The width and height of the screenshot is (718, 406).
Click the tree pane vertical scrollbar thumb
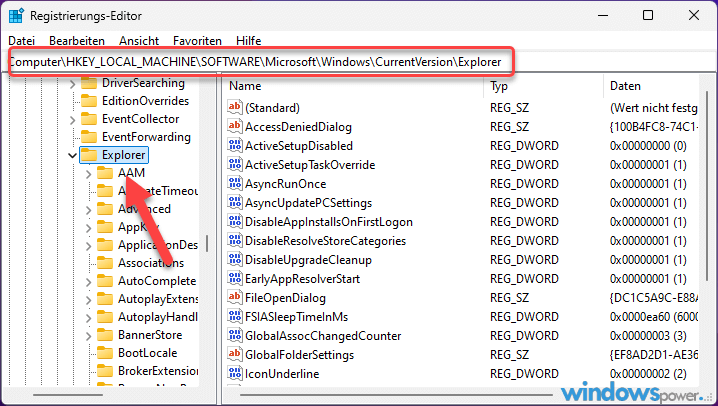tap(207, 244)
